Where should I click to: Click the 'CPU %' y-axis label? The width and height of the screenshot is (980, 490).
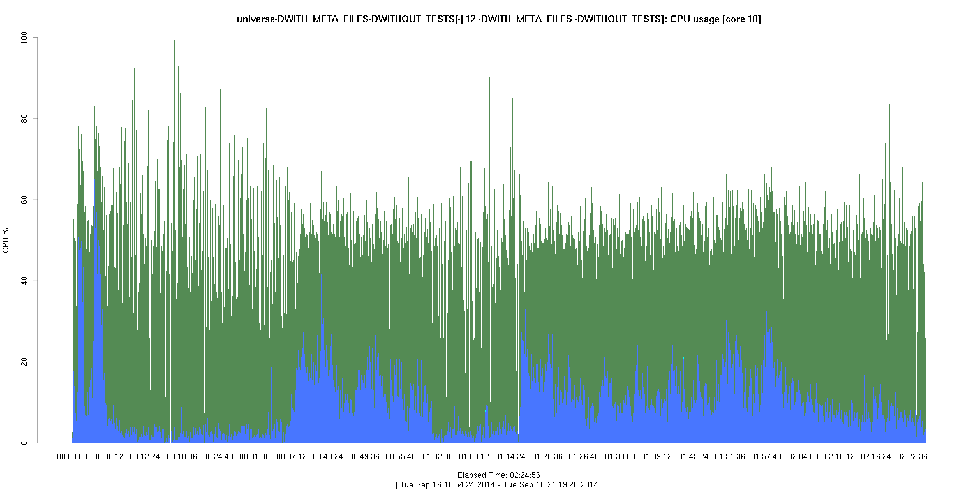[x=6, y=241]
